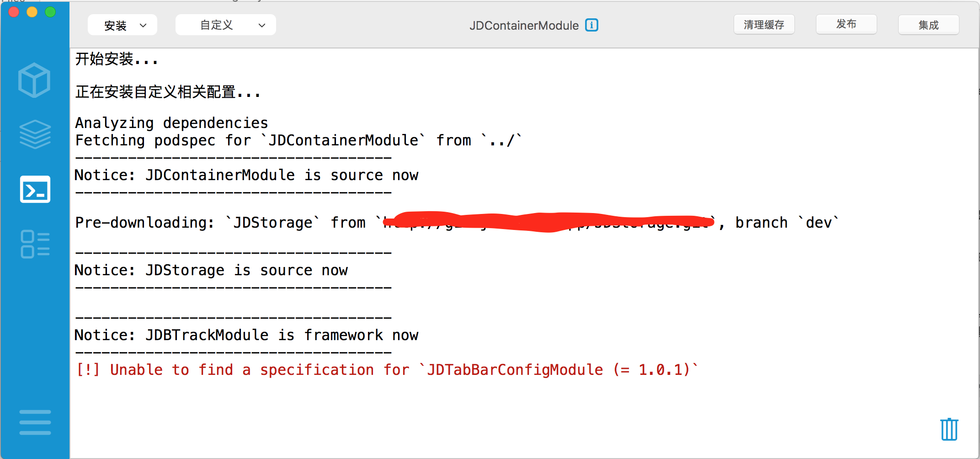Open the list grid sidebar icon

(35, 244)
